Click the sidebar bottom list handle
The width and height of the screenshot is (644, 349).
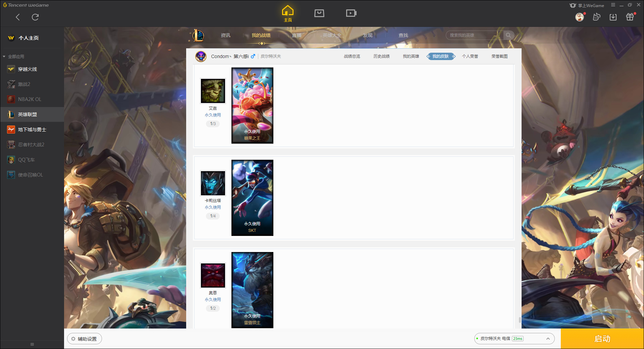pyautogui.click(x=32, y=344)
